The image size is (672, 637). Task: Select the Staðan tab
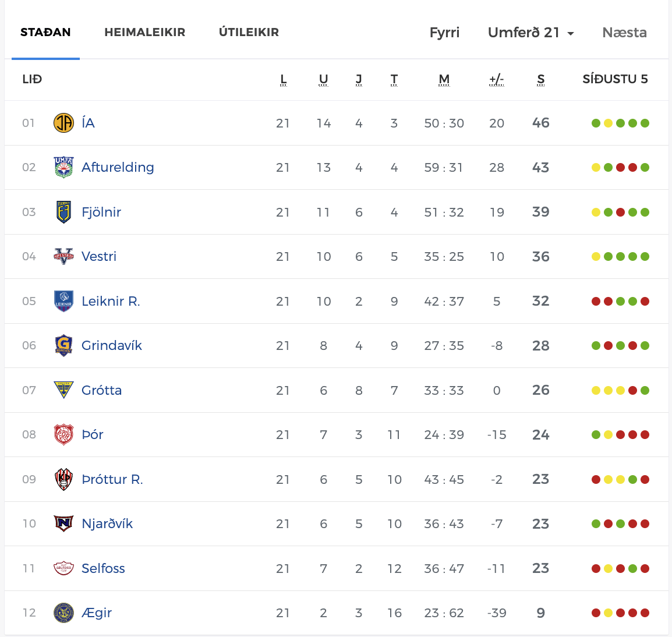click(45, 32)
